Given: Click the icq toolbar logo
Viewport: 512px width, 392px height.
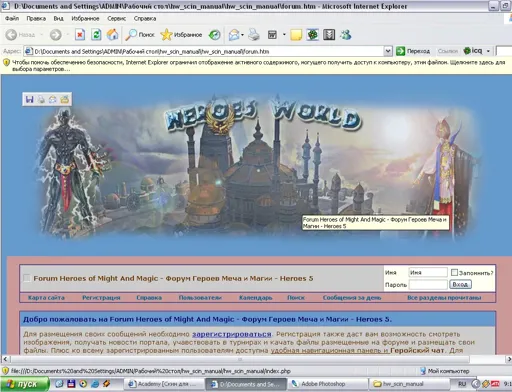Looking at the screenshot, I should (473, 51).
